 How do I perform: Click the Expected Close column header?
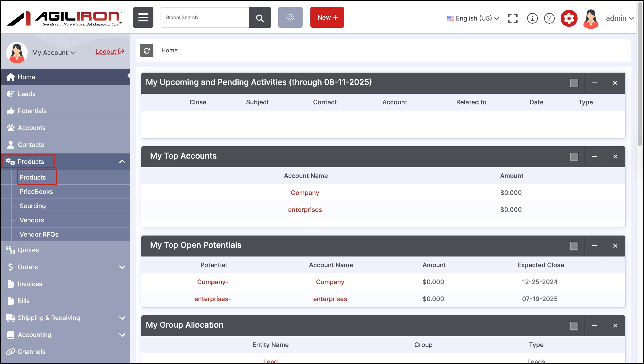tap(541, 265)
